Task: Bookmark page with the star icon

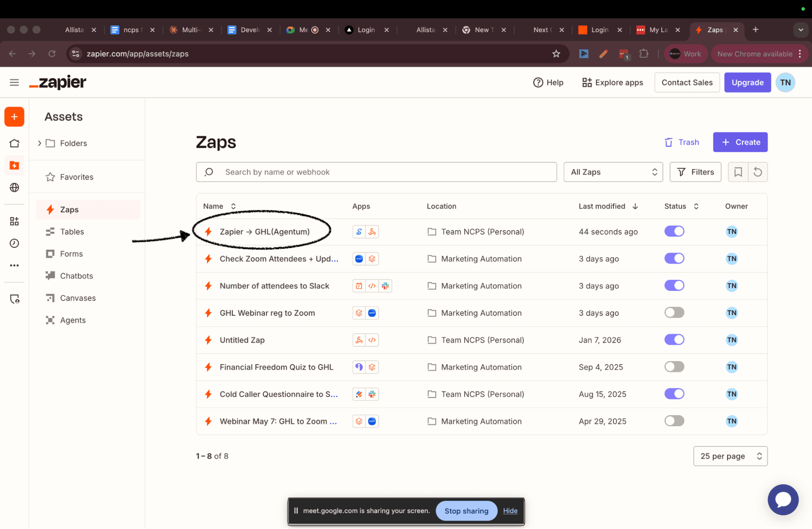Action: click(x=556, y=54)
